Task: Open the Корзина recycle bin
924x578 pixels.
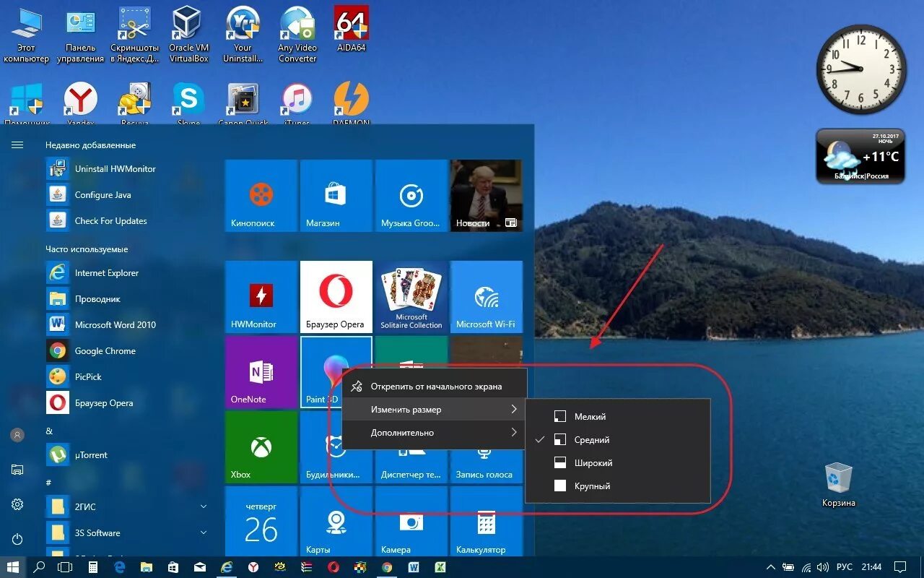Action: pyautogui.click(x=839, y=485)
